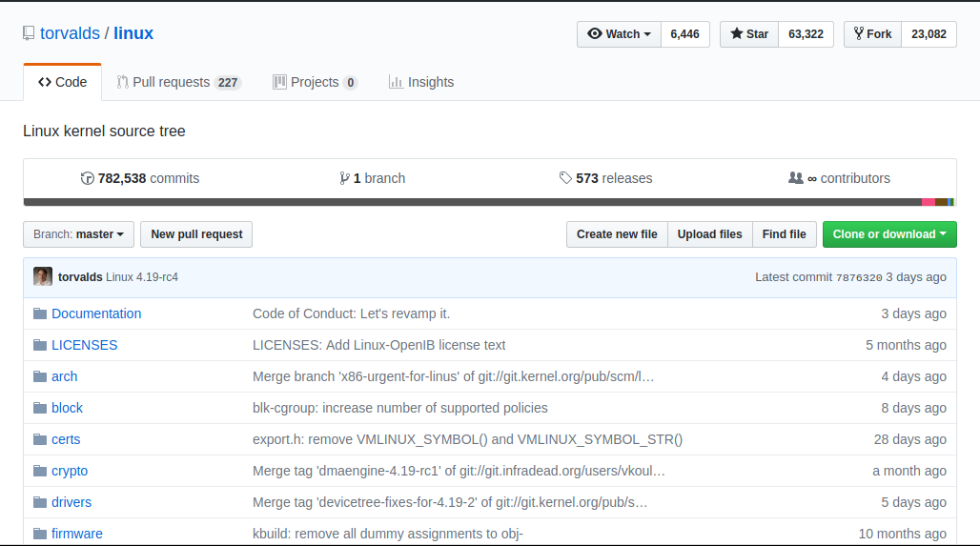Viewport: 980px width, 546px height.
Task: Open the 573 releases link
Action: [605, 179]
